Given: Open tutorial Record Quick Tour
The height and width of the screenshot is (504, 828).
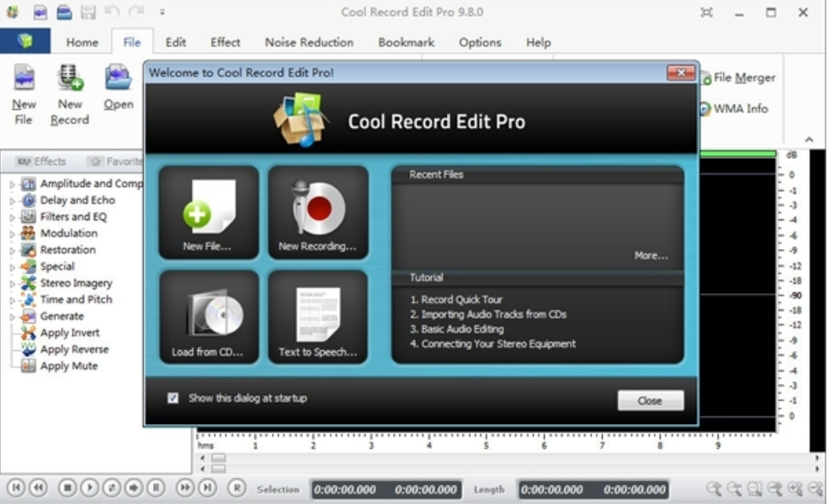Looking at the screenshot, I should pos(457,299).
